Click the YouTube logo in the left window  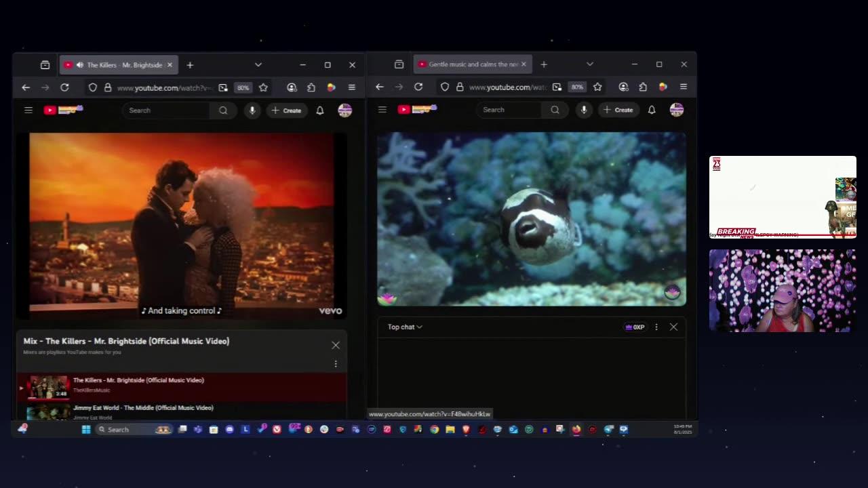point(63,110)
